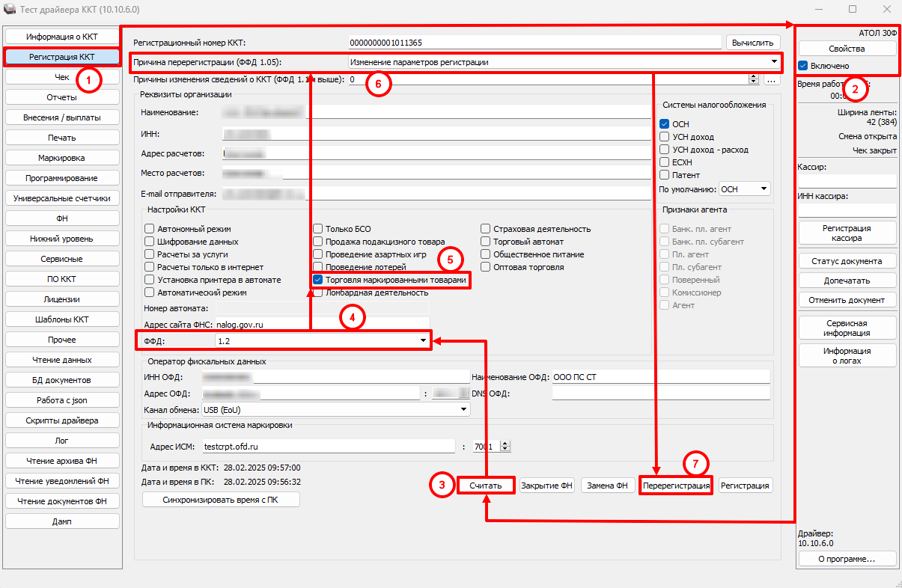Open the 'Отчеты' section
The image size is (902, 588).
pyautogui.click(x=61, y=97)
